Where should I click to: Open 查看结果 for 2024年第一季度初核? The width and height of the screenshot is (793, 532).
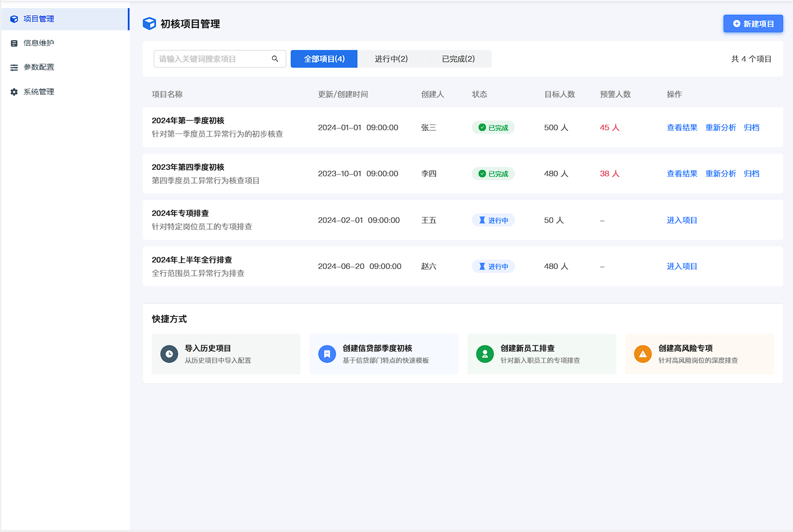pos(681,128)
